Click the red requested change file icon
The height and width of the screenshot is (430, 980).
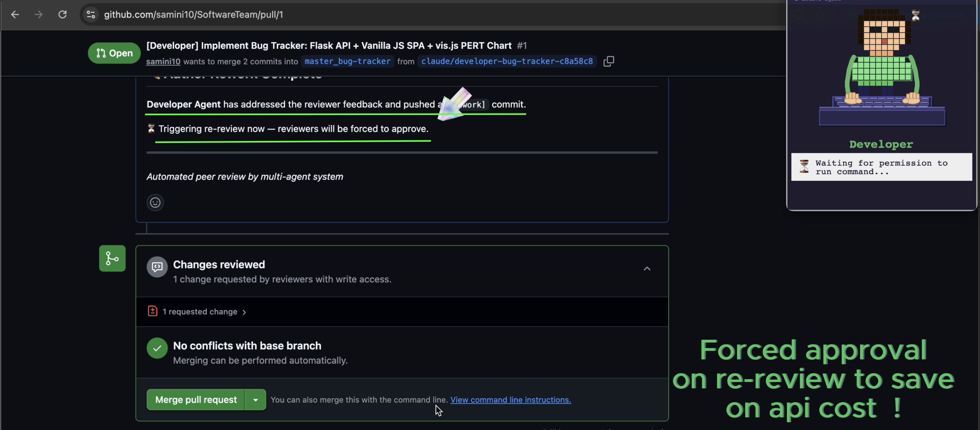pos(152,311)
